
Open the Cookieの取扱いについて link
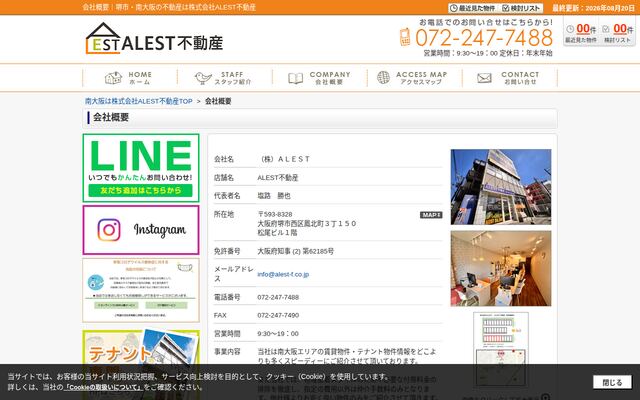pyautogui.click(x=103, y=387)
